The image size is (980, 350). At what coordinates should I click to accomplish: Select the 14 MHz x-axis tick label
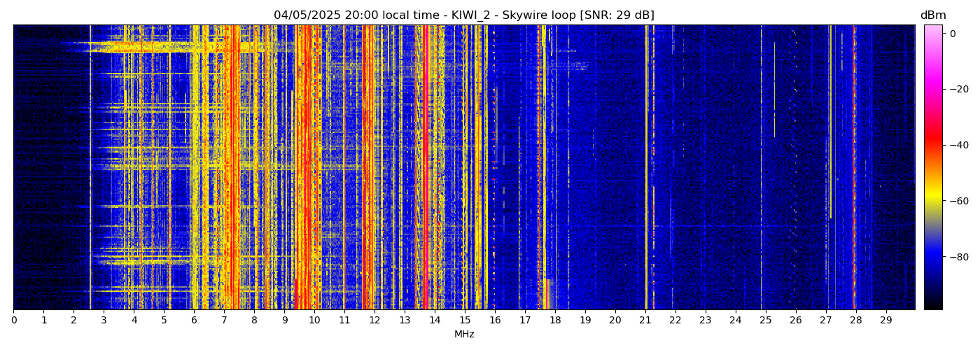click(435, 320)
